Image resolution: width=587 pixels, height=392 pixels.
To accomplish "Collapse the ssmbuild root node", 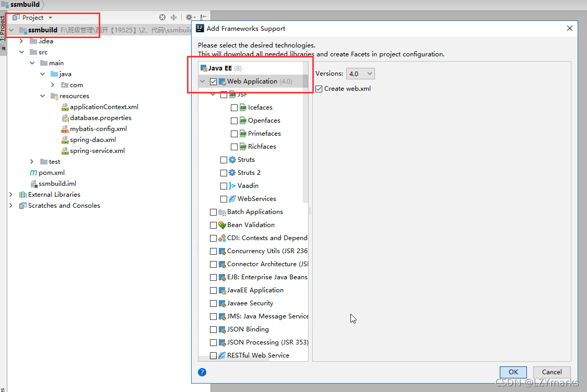I will pos(11,30).
